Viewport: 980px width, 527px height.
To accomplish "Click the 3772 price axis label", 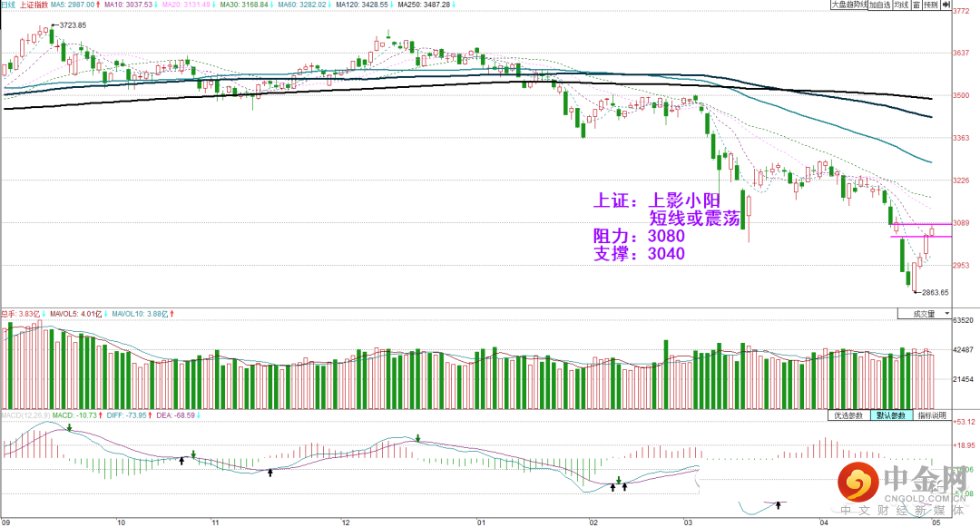I will 961,11.
